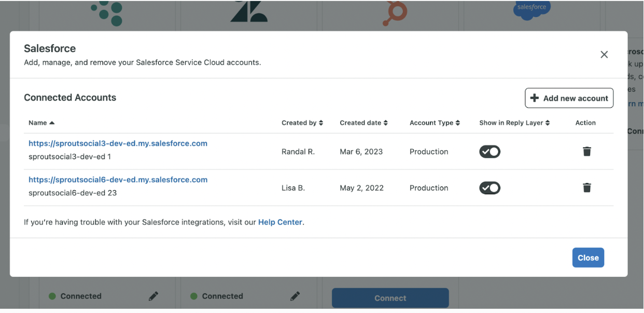Viewport: 644px width, 313px height.
Task: Click the green dots logo in the background
Action: pos(107,13)
